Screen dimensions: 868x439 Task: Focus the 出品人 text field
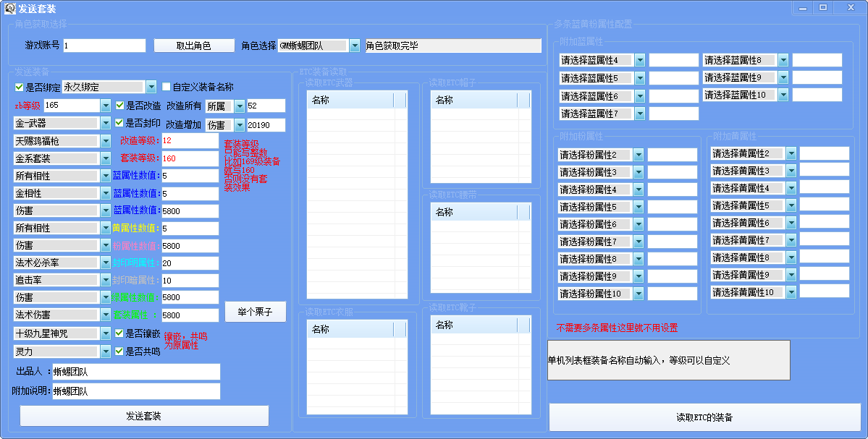pos(135,372)
